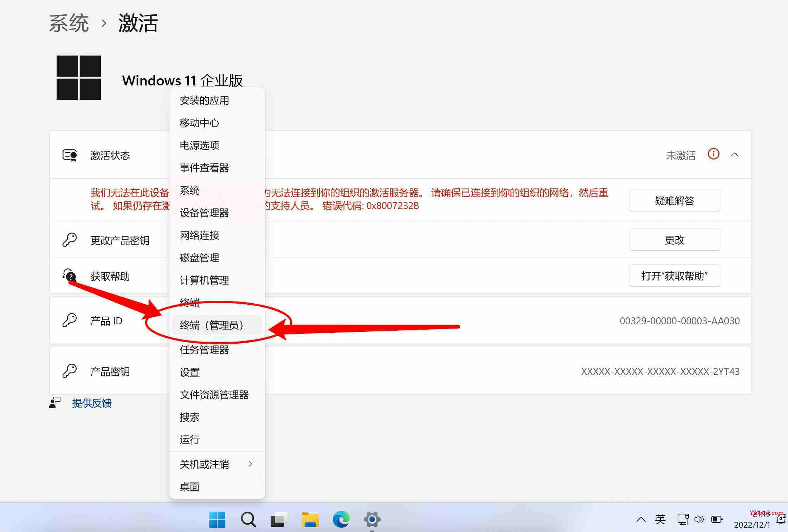Select 移动中心 in context menu
This screenshot has width=788, height=532.
click(x=217, y=123)
